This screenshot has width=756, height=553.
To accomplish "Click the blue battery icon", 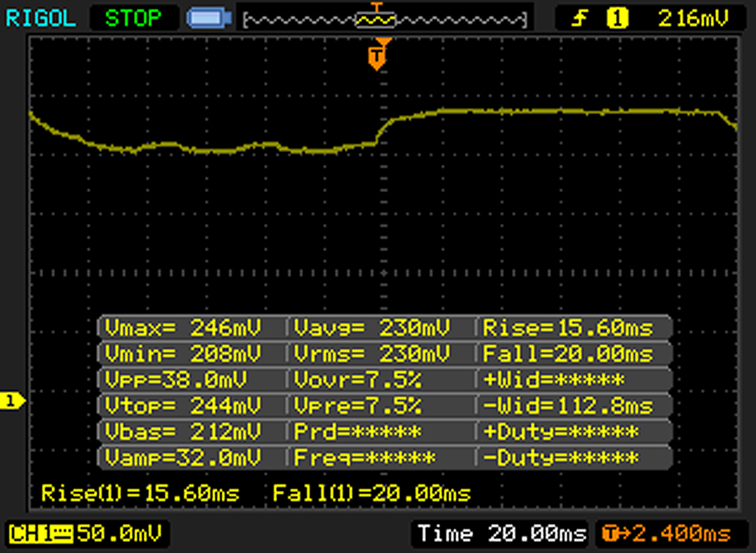I will (x=209, y=18).
